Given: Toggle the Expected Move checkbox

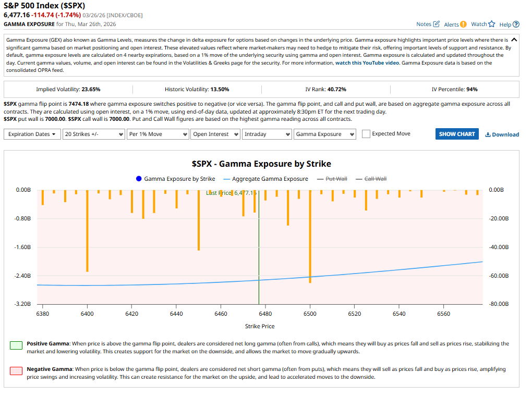Looking at the screenshot, I should pyautogui.click(x=366, y=134).
